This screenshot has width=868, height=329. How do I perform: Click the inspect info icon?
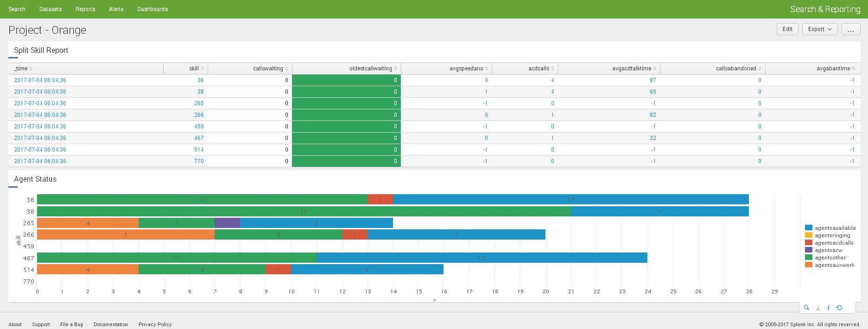point(828,308)
